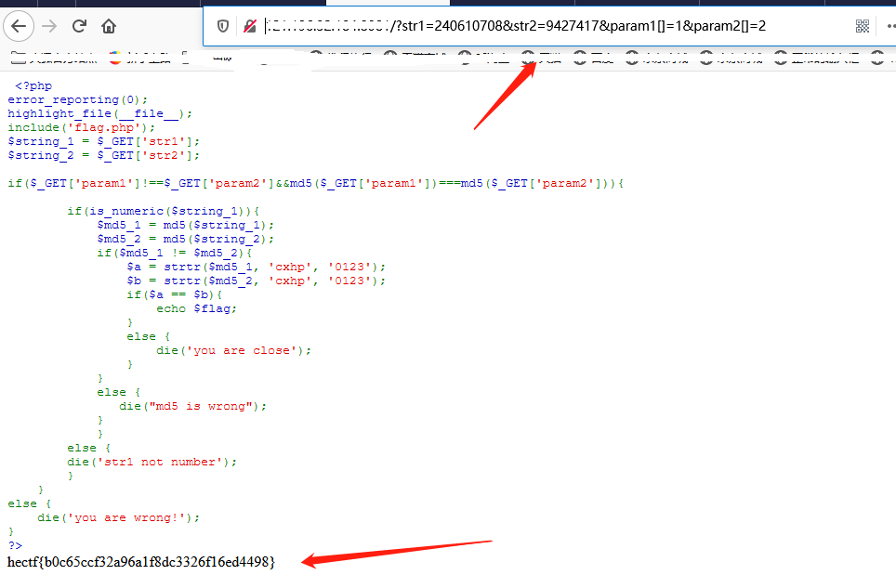Select the light-colored active browser tab
This screenshot has height=588, width=896.
pyautogui.click(x=388, y=3)
